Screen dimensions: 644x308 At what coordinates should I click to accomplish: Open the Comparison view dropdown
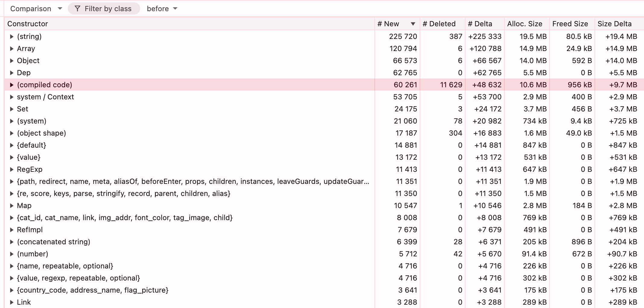(36, 9)
